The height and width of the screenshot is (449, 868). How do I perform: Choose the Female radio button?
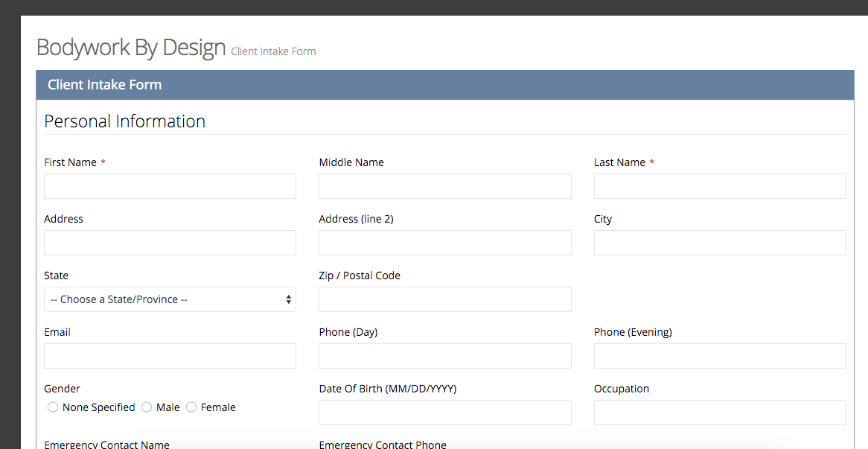191,407
